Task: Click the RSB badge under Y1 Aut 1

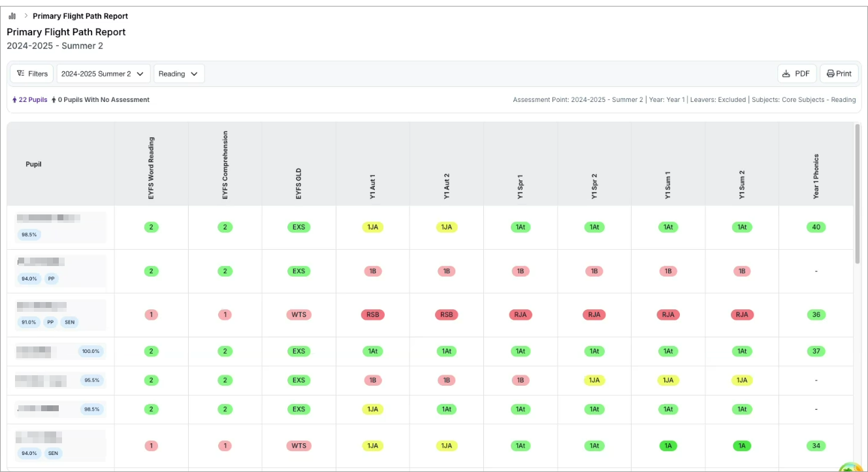Action: click(x=373, y=314)
